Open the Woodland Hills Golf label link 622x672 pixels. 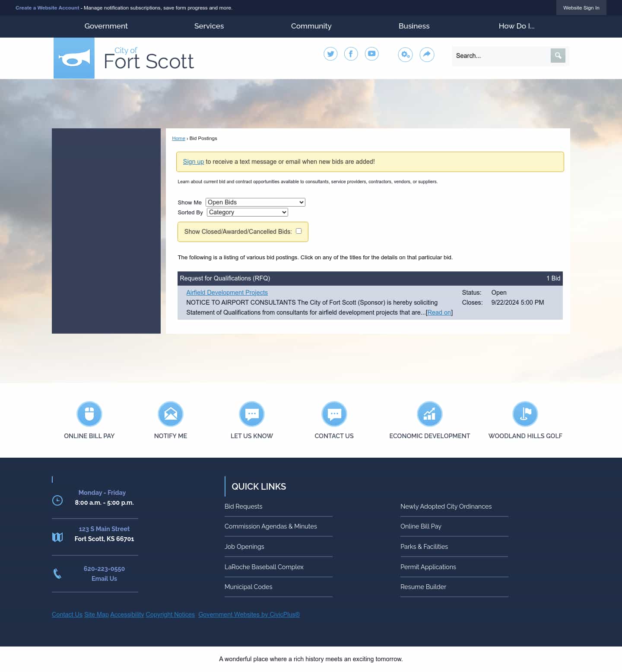tap(525, 436)
